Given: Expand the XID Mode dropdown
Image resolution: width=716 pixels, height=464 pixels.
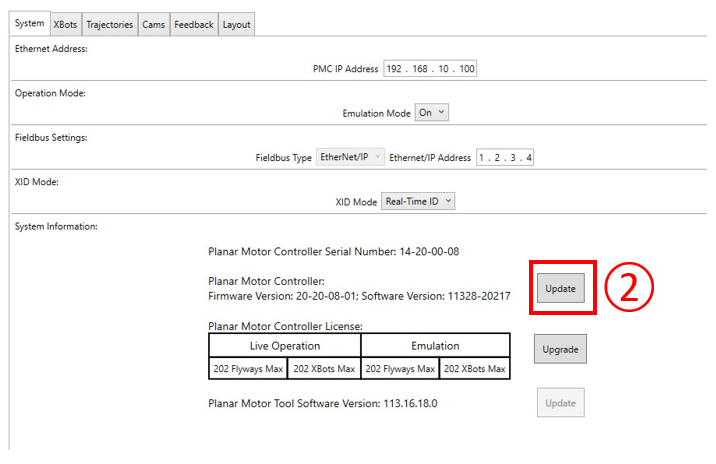Looking at the screenshot, I should 419,201.
